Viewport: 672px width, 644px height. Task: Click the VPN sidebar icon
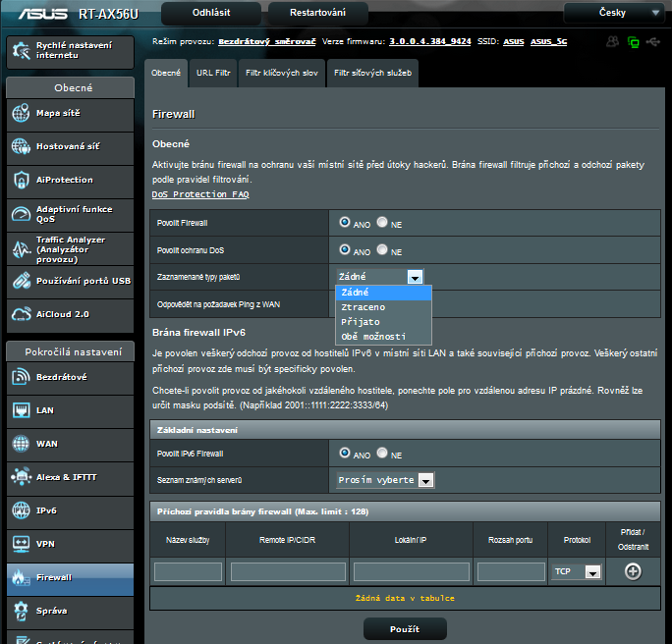tap(22, 543)
